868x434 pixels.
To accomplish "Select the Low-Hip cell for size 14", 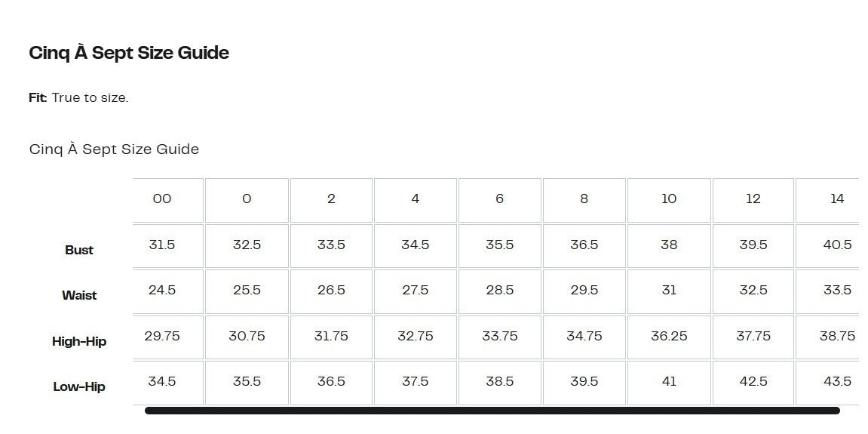I will click(837, 381).
